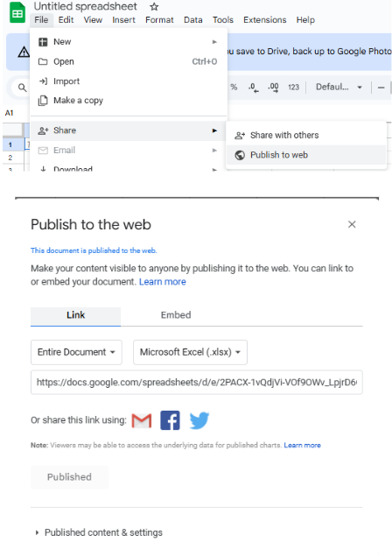Open the Microsoft Excel (.xlsx) format dropdown

(x=191, y=352)
